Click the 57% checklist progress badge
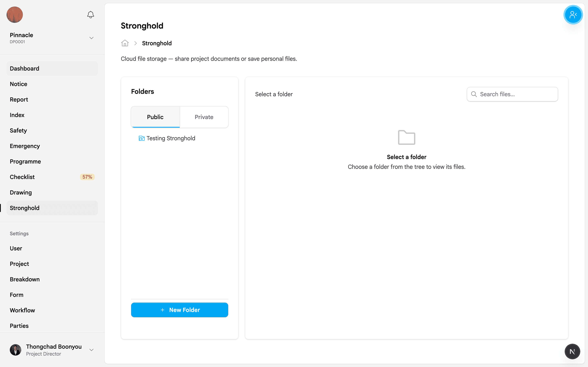Viewport: 588px width, 367px height. pyautogui.click(x=87, y=177)
